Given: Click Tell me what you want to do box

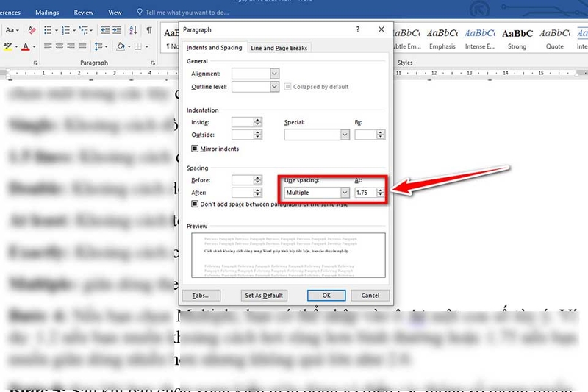Looking at the screenshot, I should point(187,13).
